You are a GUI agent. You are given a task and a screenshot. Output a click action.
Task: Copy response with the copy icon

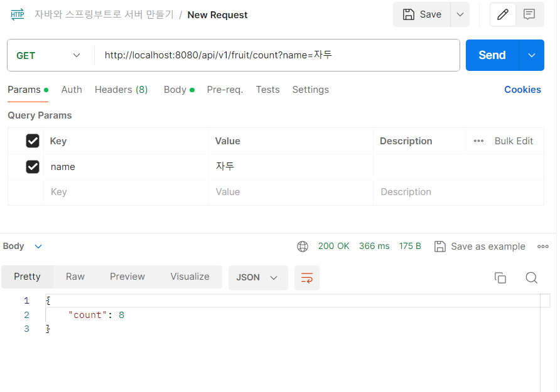point(500,278)
